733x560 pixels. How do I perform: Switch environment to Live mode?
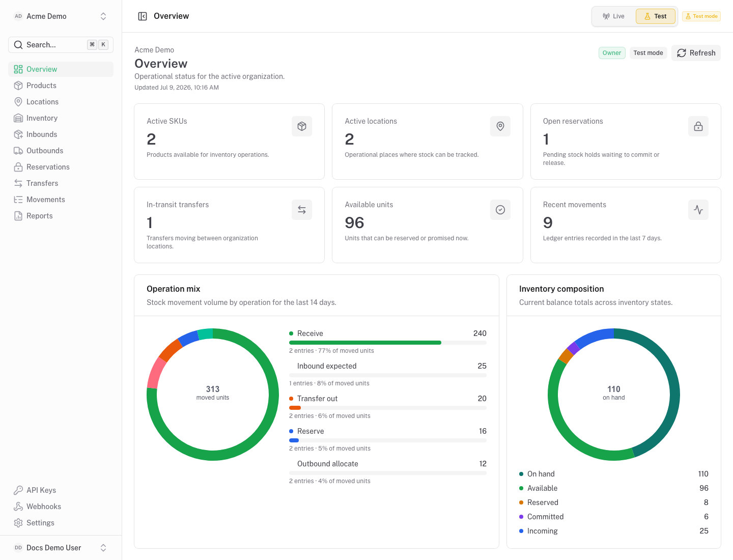(614, 16)
